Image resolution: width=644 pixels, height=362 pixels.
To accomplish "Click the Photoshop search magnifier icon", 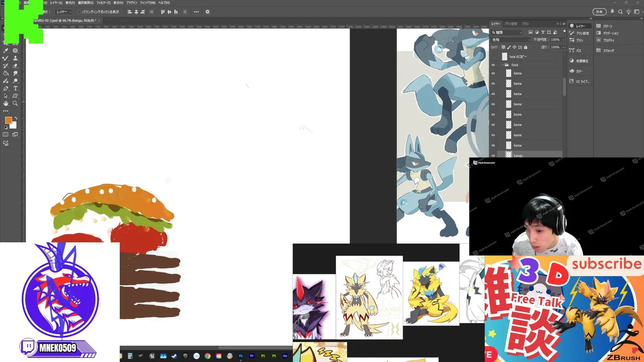I will coord(620,12).
